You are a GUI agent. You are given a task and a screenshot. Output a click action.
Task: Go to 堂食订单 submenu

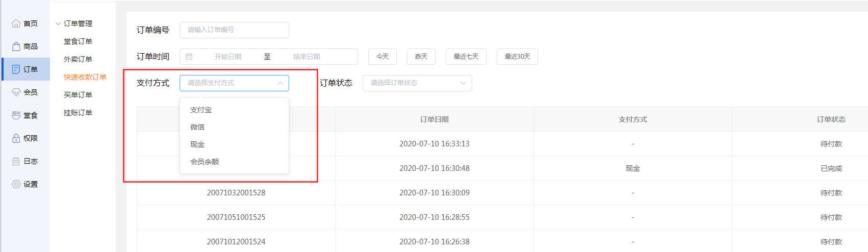[78, 41]
